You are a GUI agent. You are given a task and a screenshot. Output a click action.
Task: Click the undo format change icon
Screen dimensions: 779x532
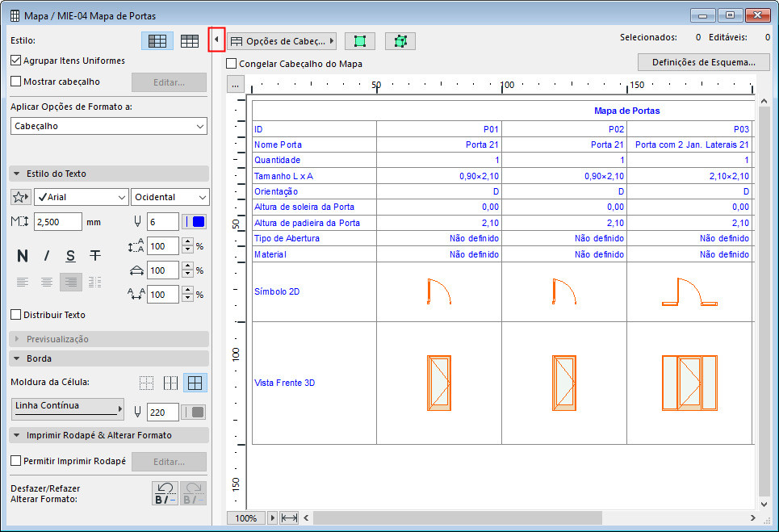click(165, 493)
